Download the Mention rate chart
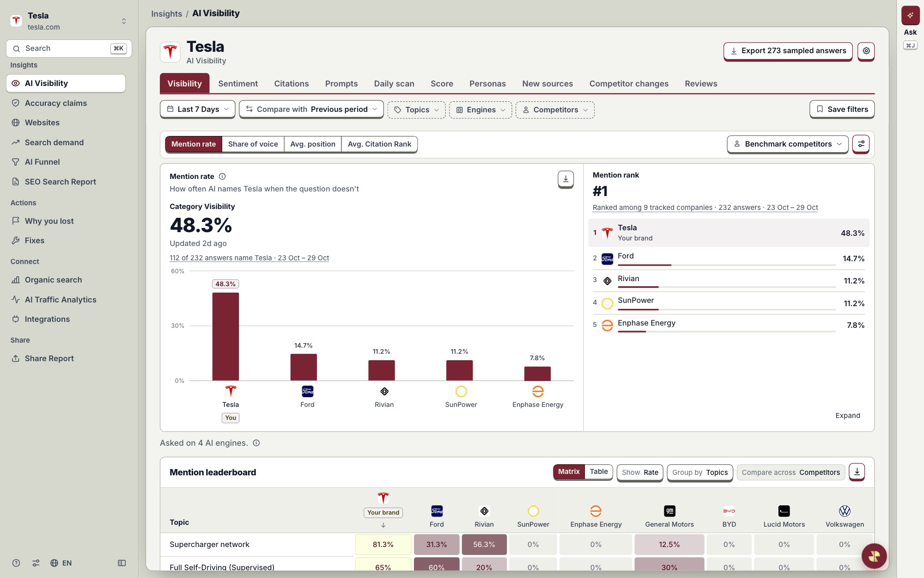The width and height of the screenshot is (924, 578). click(x=565, y=179)
